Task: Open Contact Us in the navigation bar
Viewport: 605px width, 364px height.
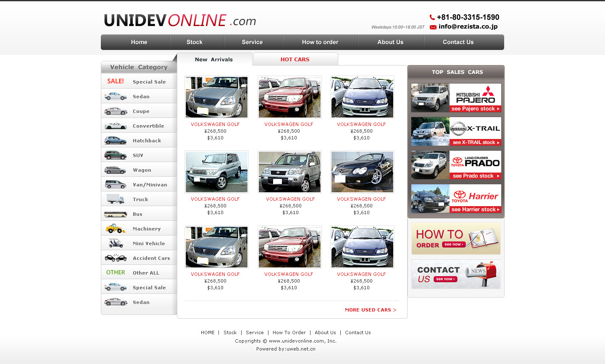Action: tap(458, 42)
